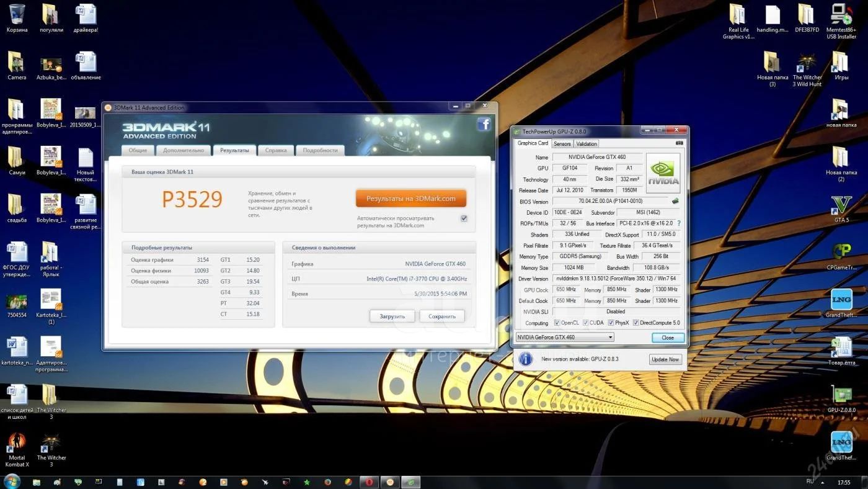Click the Результаты на 3DMark.com button
Screen dimensions: 868x489
pyautogui.click(x=411, y=199)
